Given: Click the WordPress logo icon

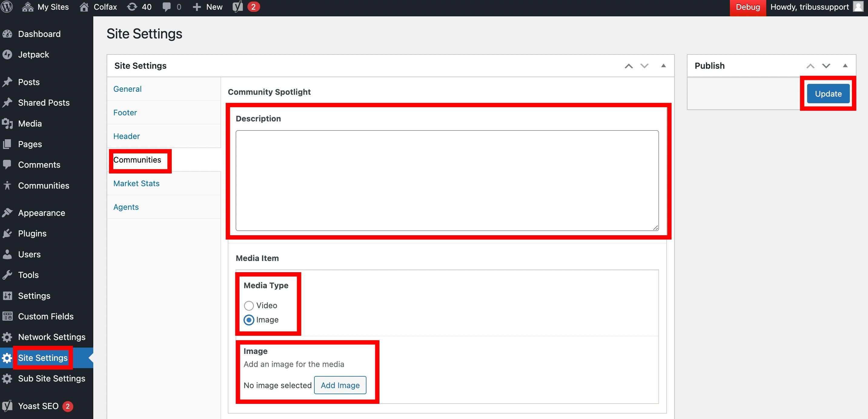Looking at the screenshot, I should pyautogui.click(x=7, y=7).
